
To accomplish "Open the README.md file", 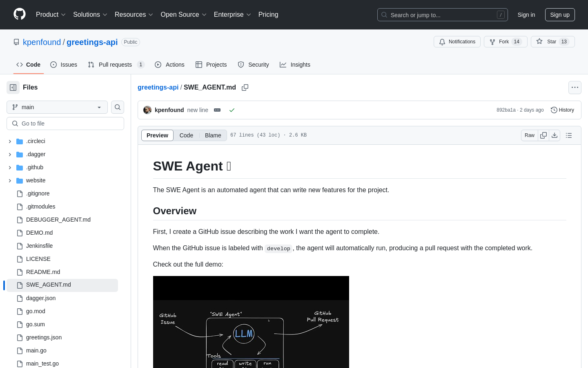I will pos(43,272).
